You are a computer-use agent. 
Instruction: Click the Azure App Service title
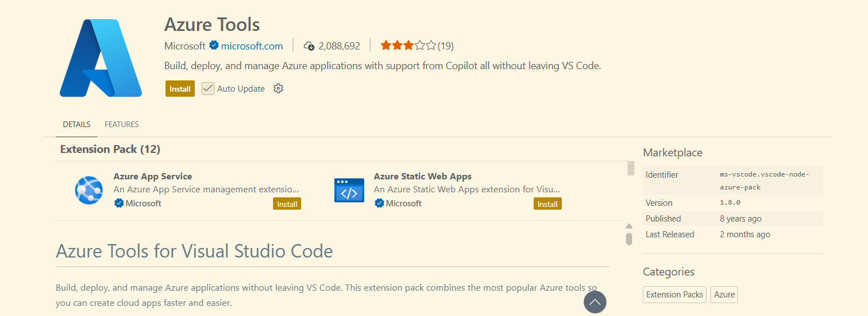(x=153, y=176)
